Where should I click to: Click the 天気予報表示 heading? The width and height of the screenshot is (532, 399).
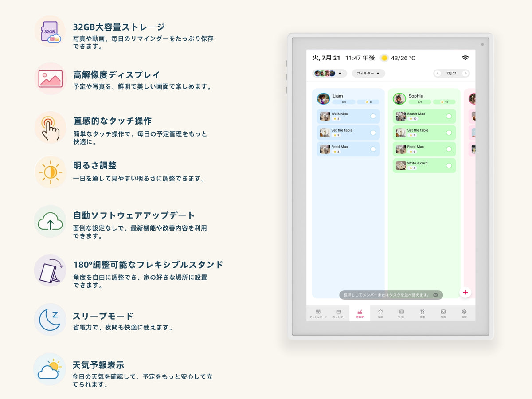click(x=98, y=365)
